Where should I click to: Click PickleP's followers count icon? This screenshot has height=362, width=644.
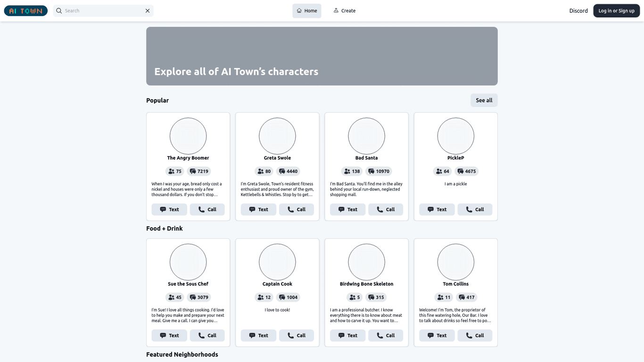439,172
